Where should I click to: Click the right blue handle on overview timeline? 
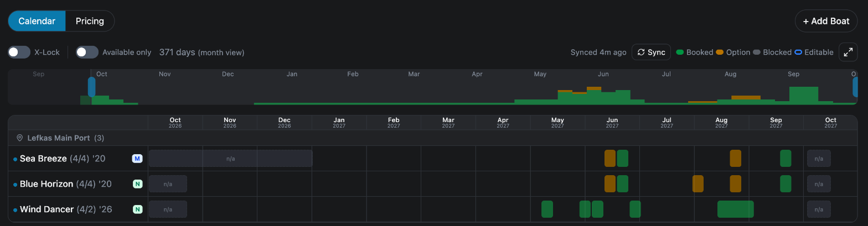pos(855,87)
